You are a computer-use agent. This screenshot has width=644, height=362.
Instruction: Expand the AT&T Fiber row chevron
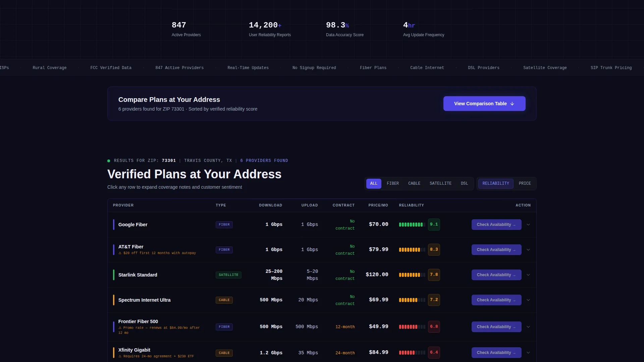click(x=528, y=250)
